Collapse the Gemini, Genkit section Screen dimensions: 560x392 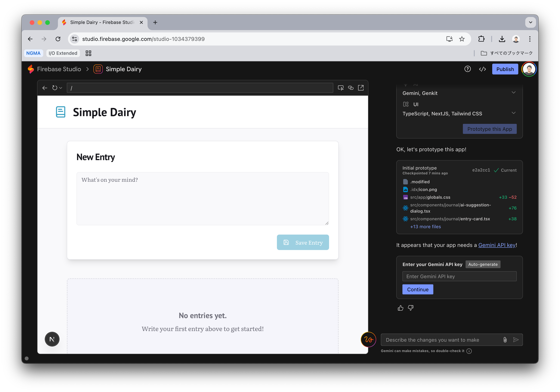[513, 92]
